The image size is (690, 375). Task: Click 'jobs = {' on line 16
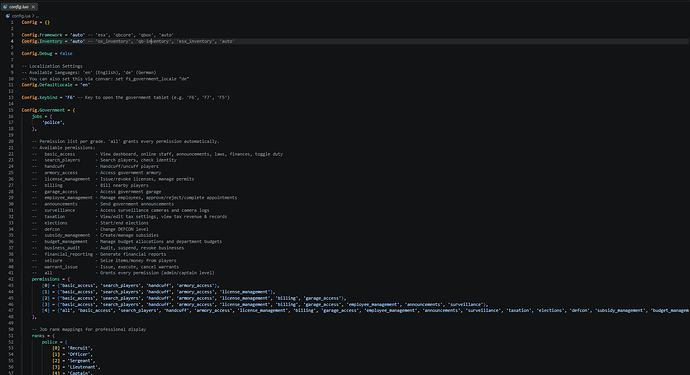coord(42,117)
